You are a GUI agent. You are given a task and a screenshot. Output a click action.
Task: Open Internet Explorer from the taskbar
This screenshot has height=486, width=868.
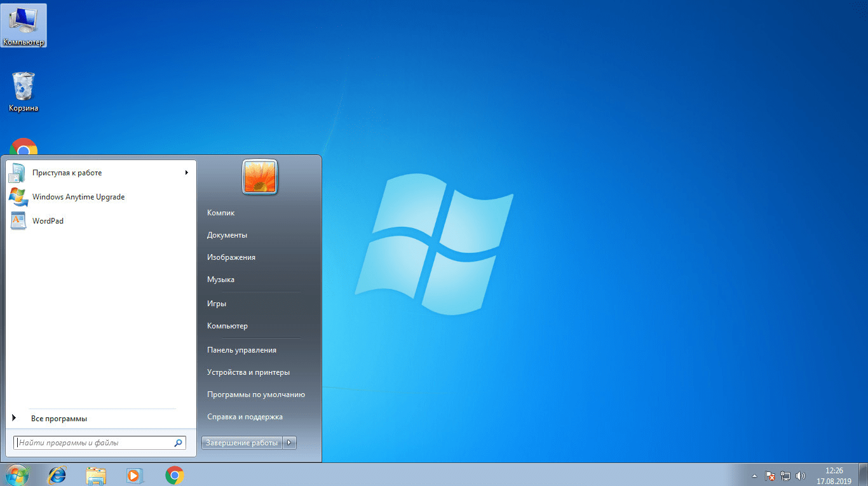point(57,475)
